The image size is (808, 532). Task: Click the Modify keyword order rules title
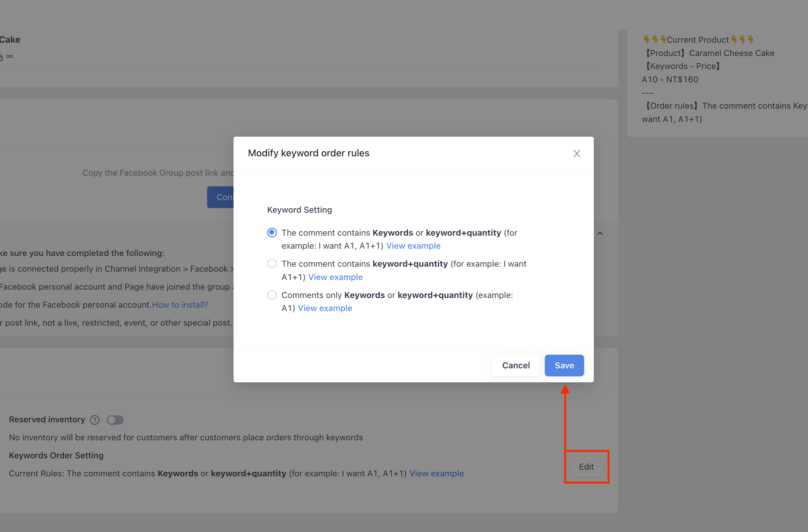308,153
